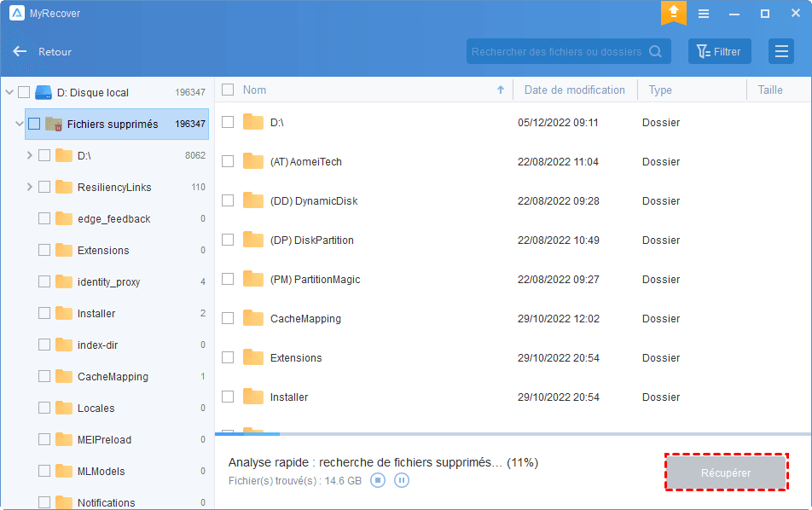This screenshot has height=510, width=812.
Task: Click the DynamicDisk folder icon
Action: coord(253,201)
